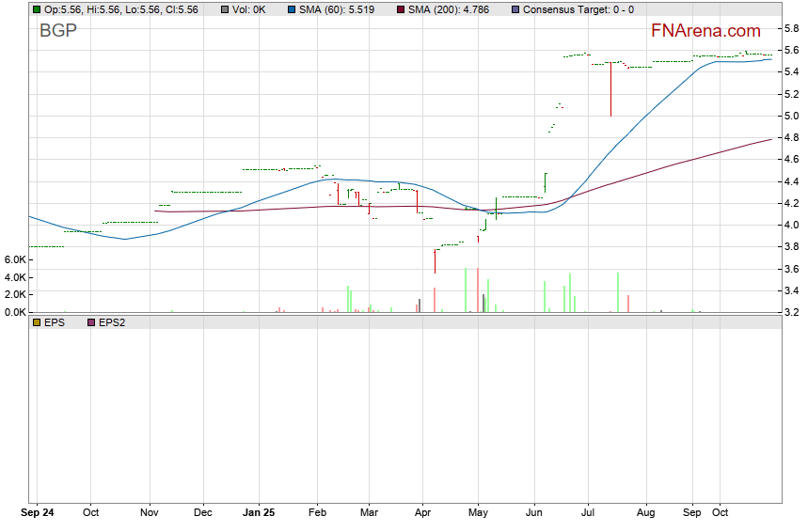Select the Sep 24 date axis label
808x532 pixels.
click(x=38, y=513)
